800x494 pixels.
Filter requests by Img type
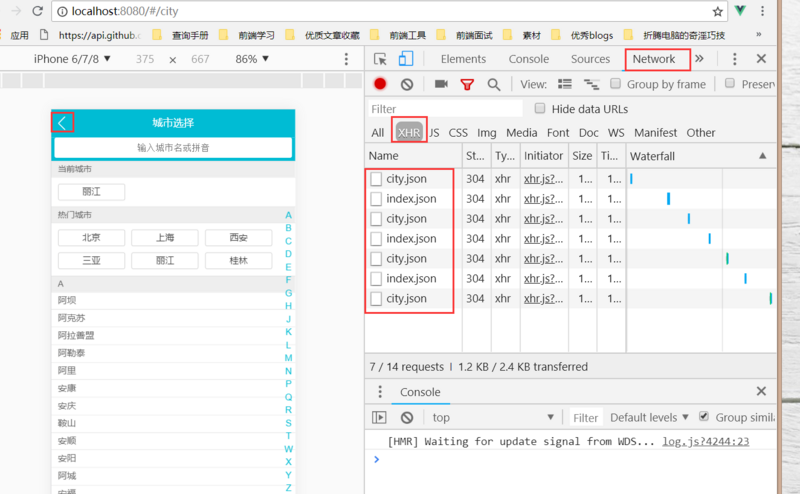pyautogui.click(x=487, y=133)
